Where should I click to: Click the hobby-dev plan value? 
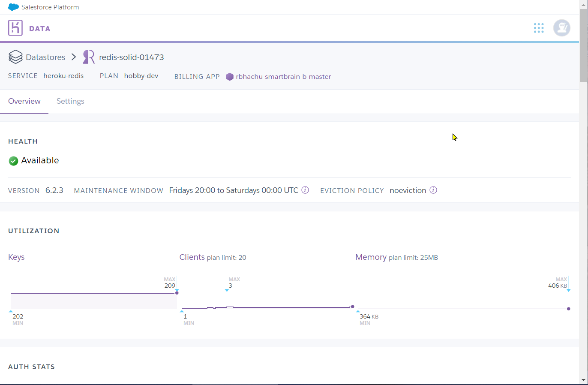(x=141, y=76)
